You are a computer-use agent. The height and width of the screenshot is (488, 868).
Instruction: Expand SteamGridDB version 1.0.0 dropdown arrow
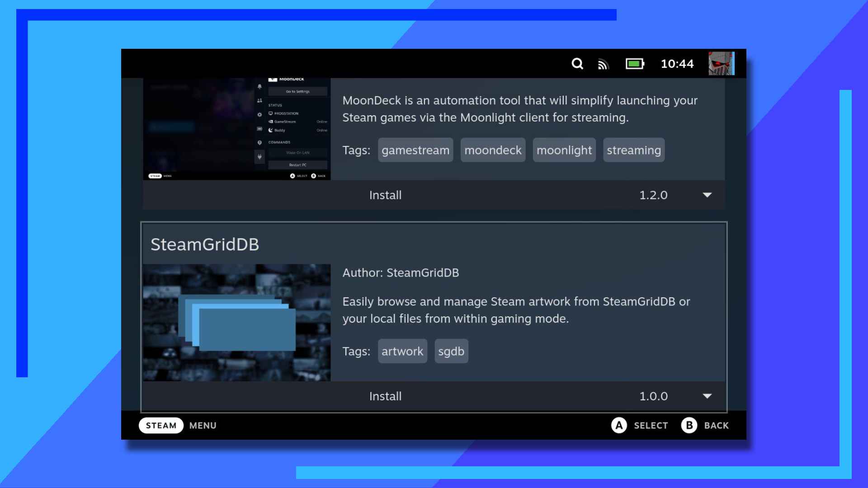click(x=707, y=396)
